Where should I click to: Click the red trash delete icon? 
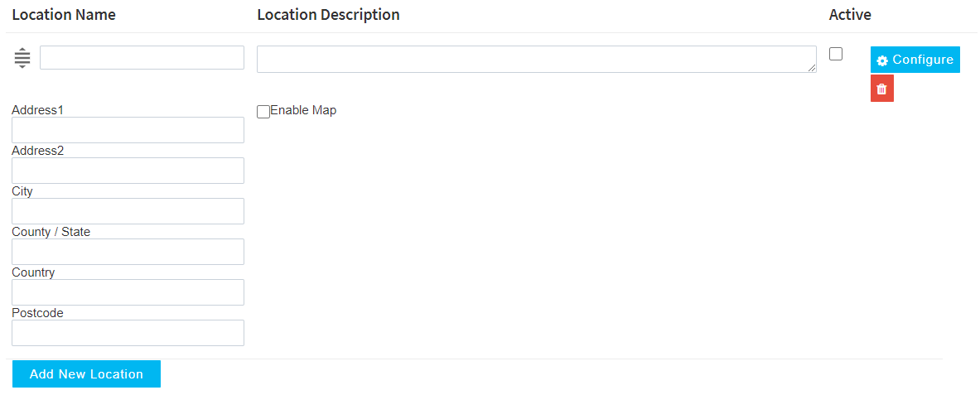click(x=881, y=89)
